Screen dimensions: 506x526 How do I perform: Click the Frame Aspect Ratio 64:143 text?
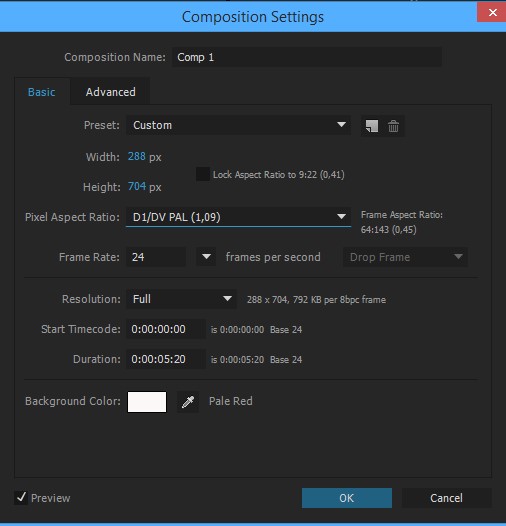point(389,230)
